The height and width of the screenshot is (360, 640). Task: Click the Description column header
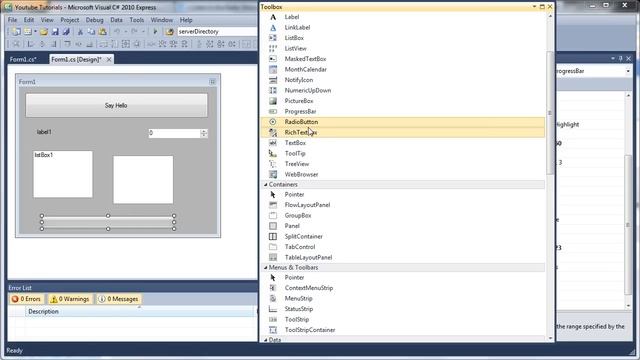click(x=140, y=311)
